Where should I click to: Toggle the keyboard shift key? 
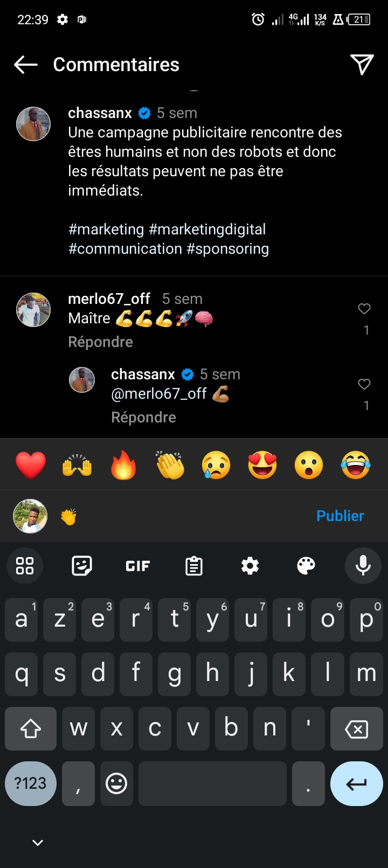pos(31,729)
